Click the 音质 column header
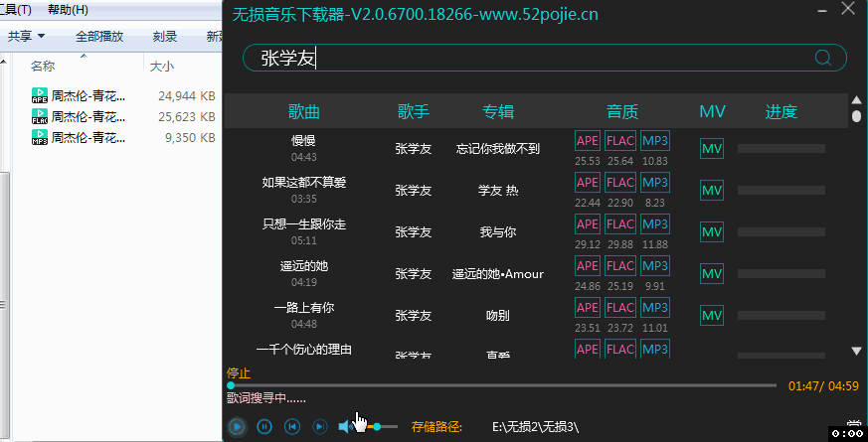 (622, 112)
